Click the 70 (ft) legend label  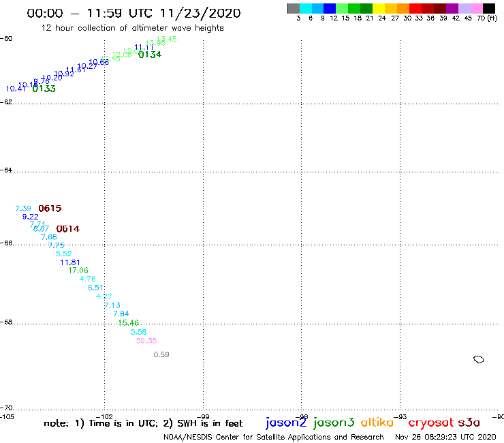[487, 18]
